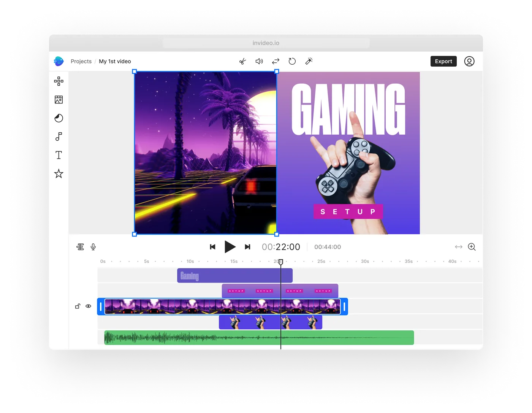Click the rotate reset icon in the toolbar
The height and width of the screenshot is (413, 532).
pyautogui.click(x=292, y=61)
